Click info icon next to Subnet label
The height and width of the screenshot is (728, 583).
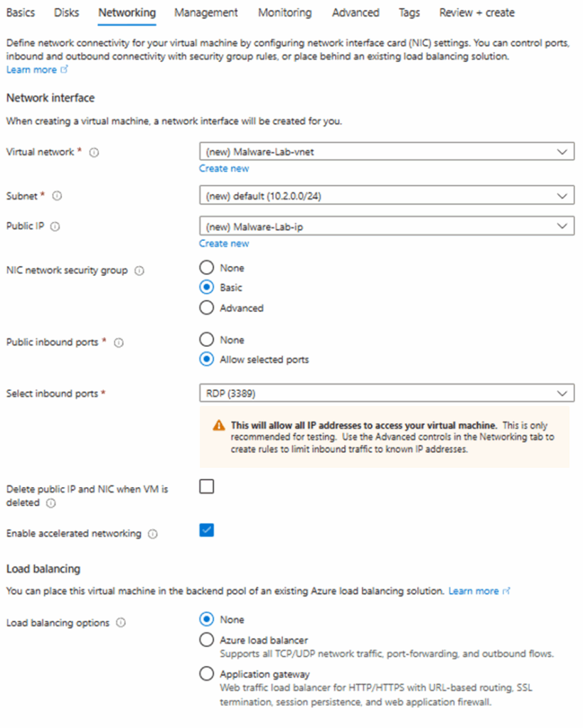tap(57, 196)
